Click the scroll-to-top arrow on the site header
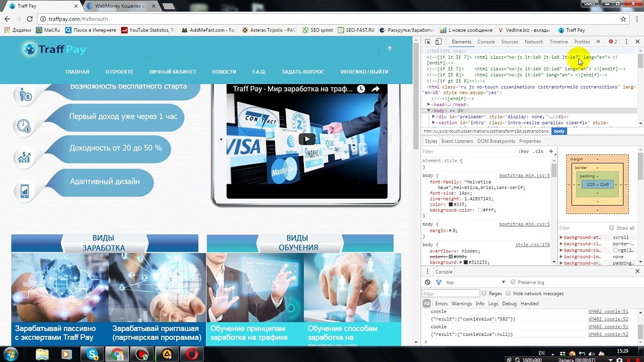 (x=389, y=49)
